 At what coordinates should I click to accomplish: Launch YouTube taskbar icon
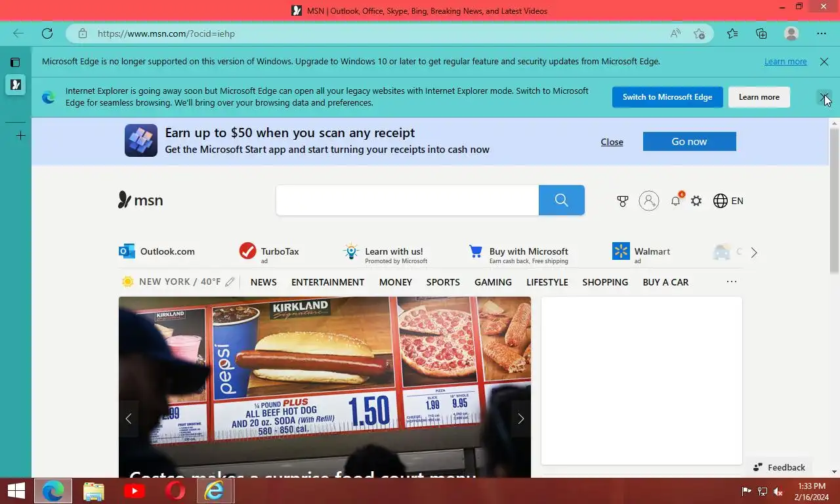[x=135, y=491]
